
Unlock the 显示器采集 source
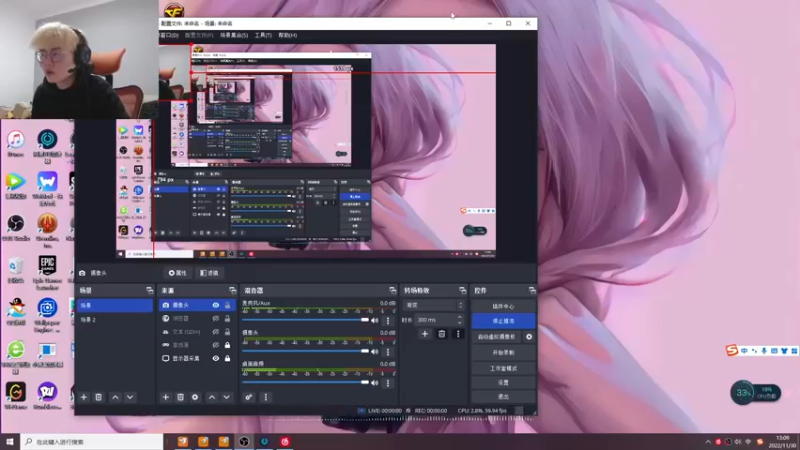click(x=228, y=358)
